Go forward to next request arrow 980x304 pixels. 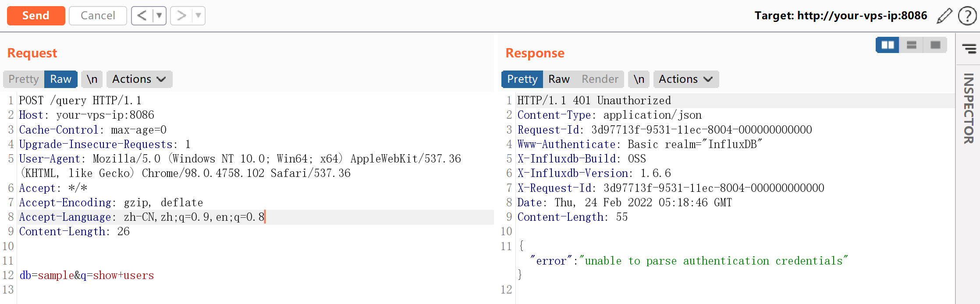point(181,16)
